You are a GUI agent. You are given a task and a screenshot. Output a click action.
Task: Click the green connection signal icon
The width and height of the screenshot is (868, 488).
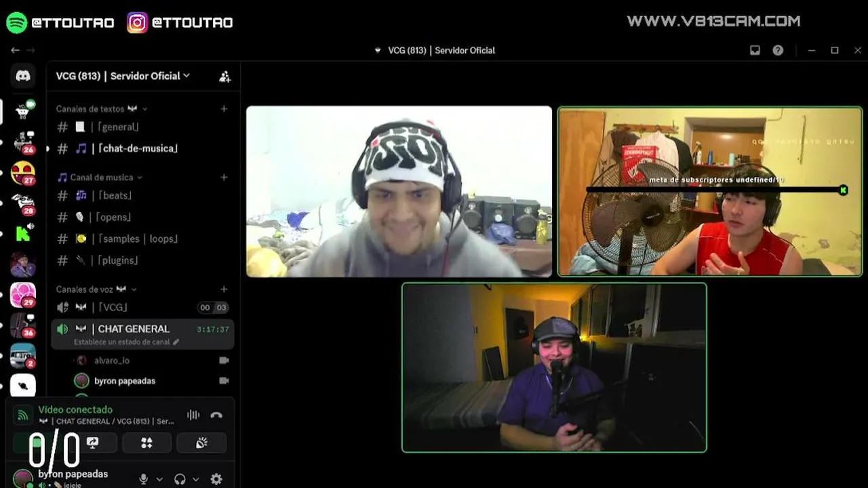tap(22, 415)
